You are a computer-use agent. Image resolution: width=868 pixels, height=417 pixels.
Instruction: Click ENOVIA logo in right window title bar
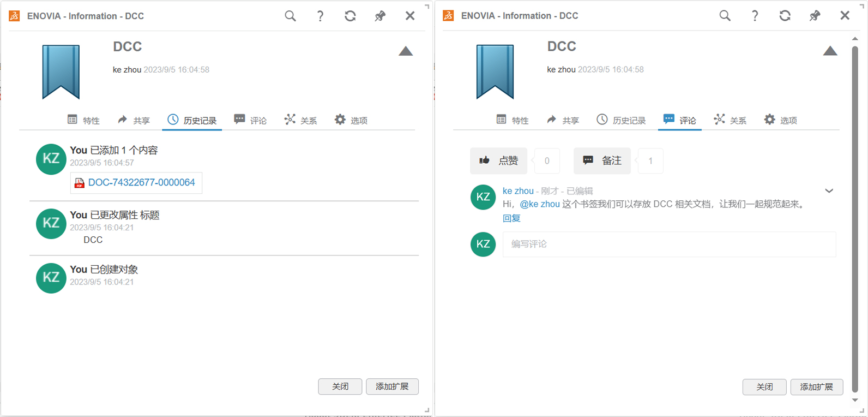pos(448,15)
